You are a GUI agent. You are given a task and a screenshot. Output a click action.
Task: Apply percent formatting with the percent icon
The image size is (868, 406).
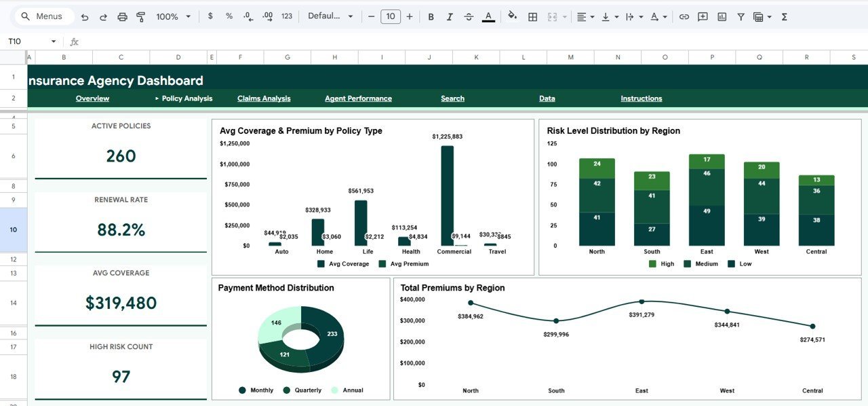[229, 16]
